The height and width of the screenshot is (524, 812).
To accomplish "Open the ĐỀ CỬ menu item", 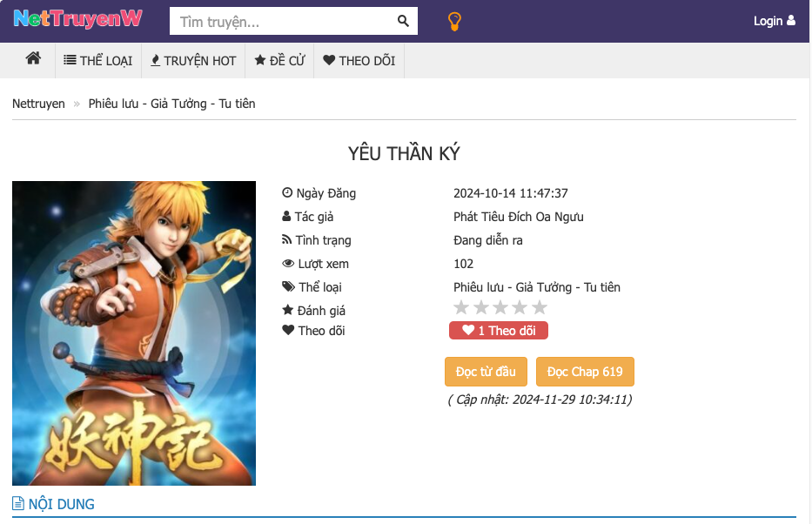I will [279, 61].
